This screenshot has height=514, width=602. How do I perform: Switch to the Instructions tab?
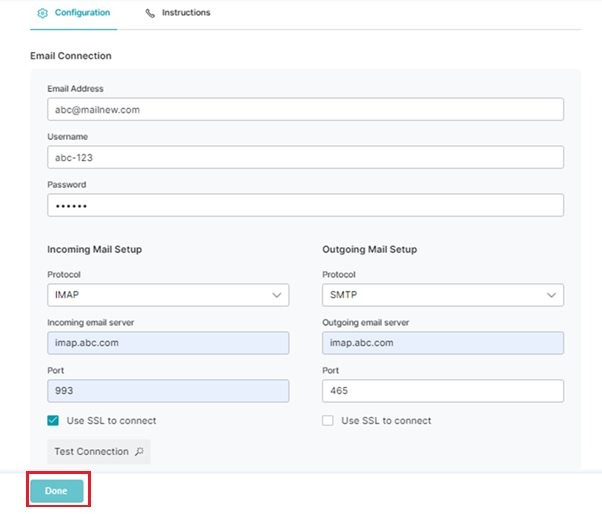(178, 13)
